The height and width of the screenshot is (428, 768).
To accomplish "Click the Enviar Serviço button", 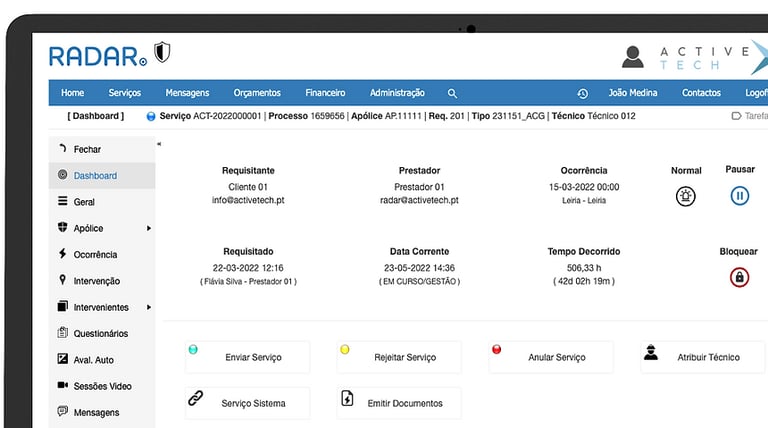I will [x=247, y=357].
